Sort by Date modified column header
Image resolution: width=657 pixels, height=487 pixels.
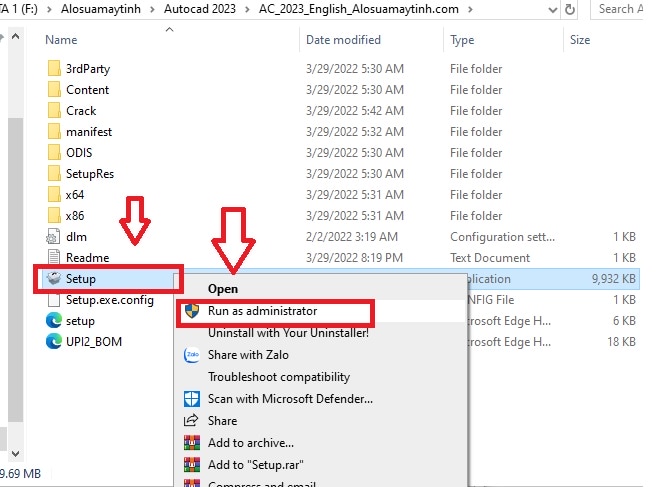tap(345, 41)
